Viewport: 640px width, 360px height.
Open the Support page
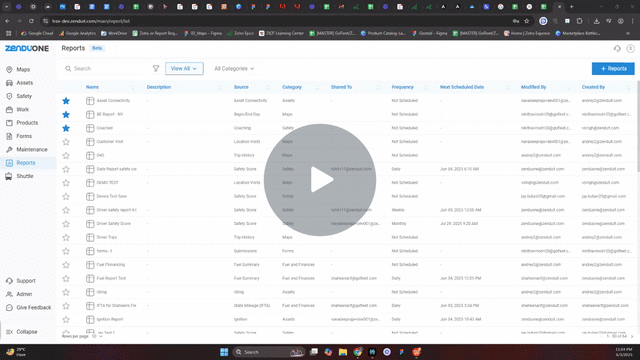[x=26, y=281]
